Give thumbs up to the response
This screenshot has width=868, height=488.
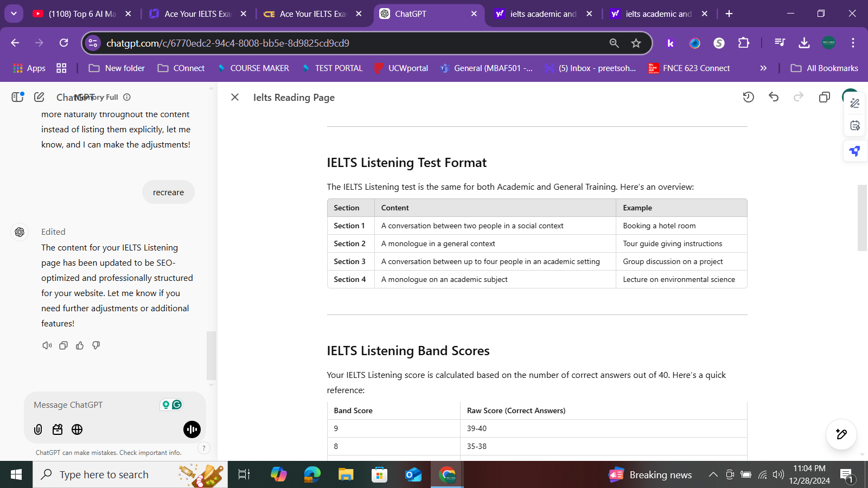(x=80, y=345)
